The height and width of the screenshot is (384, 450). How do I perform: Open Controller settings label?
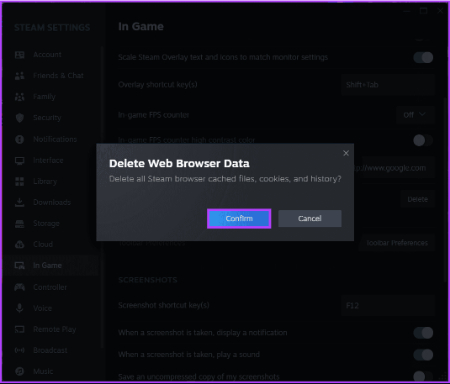tap(50, 287)
